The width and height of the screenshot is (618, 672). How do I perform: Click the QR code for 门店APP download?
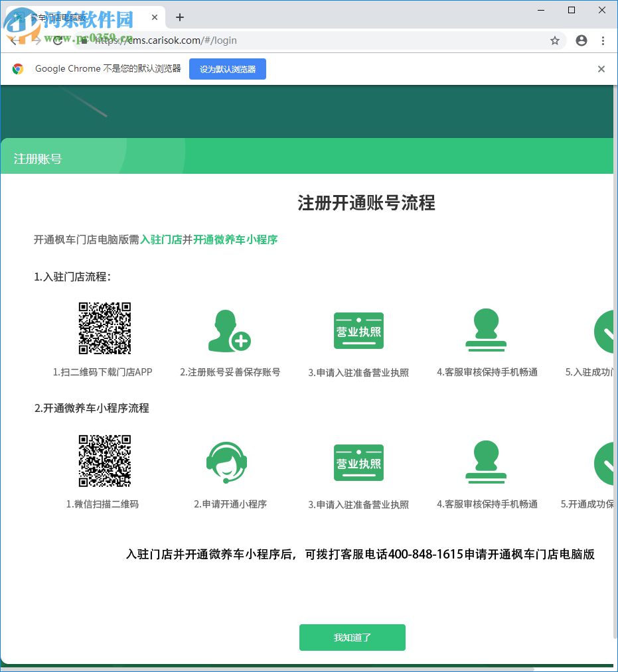104,328
